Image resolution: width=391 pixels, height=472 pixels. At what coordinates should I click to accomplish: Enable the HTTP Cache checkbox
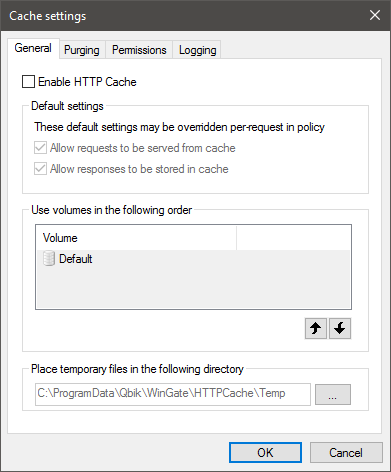point(28,82)
